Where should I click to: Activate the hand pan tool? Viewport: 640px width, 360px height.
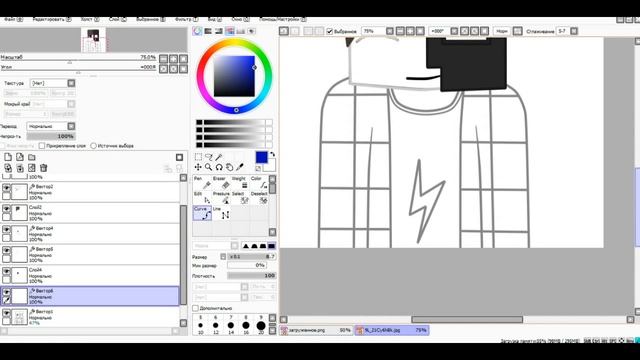[x=229, y=167]
